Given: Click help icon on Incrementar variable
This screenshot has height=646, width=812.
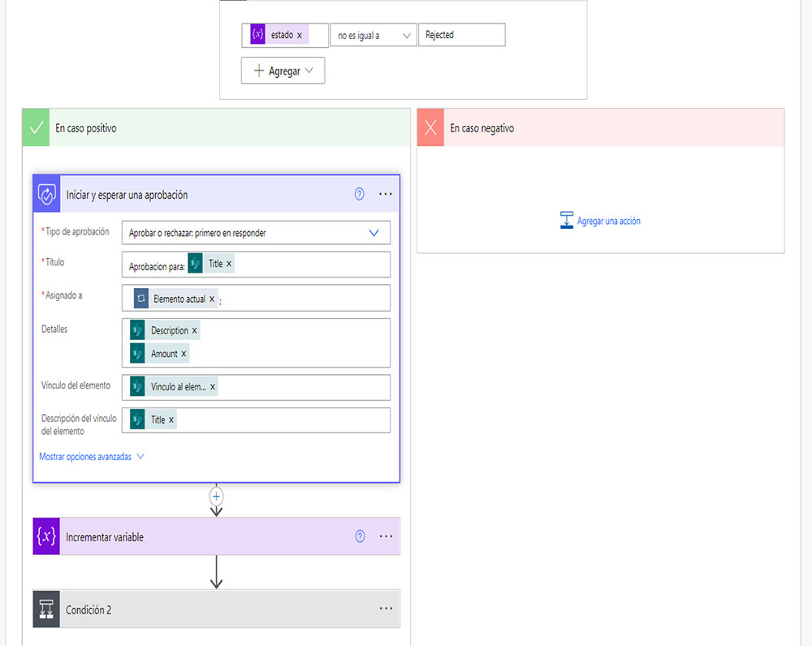Looking at the screenshot, I should click(360, 536).
